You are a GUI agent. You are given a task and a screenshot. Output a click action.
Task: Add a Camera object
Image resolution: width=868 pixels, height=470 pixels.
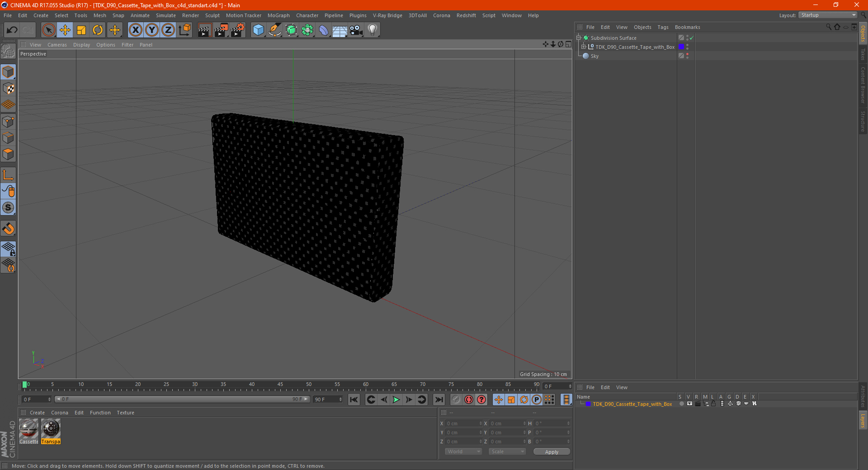click(356, 30)
